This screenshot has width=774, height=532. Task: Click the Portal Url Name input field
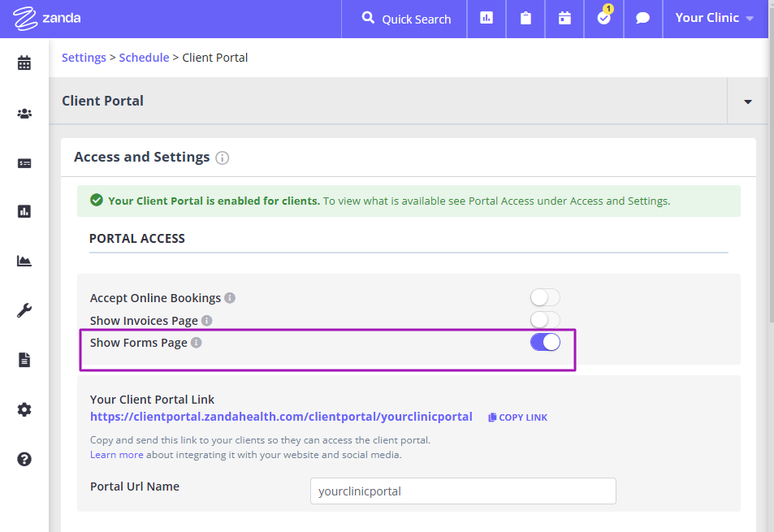463,491
